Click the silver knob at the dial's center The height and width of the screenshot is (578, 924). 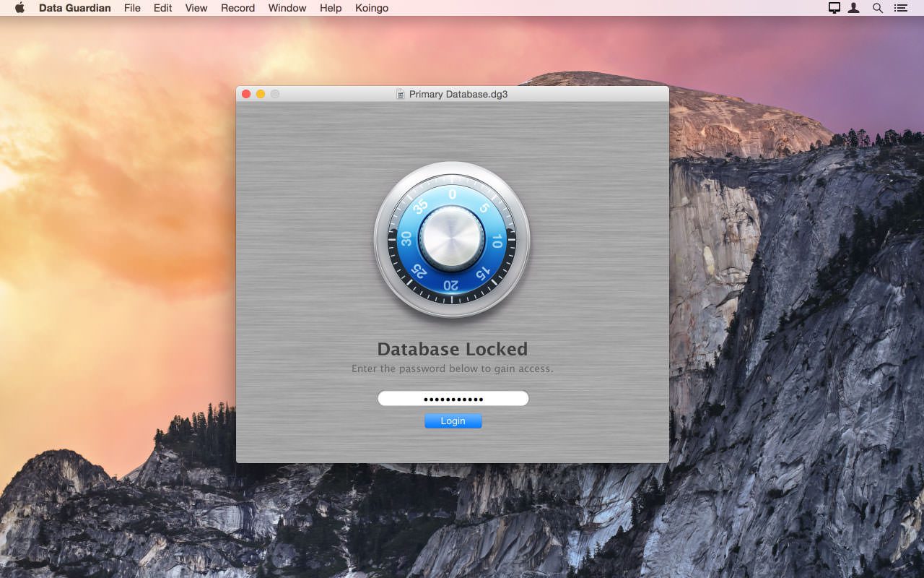(x=451, y=238)
